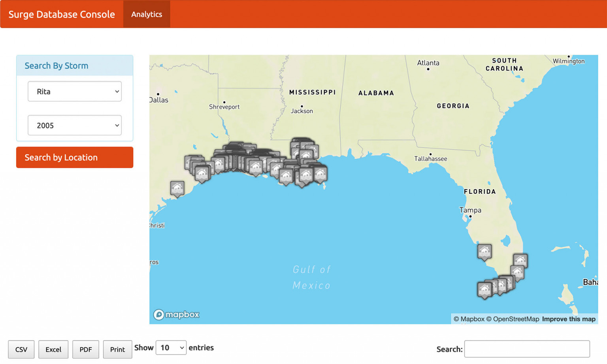Select the flood marker just south of Tampa

click(484, 250)
